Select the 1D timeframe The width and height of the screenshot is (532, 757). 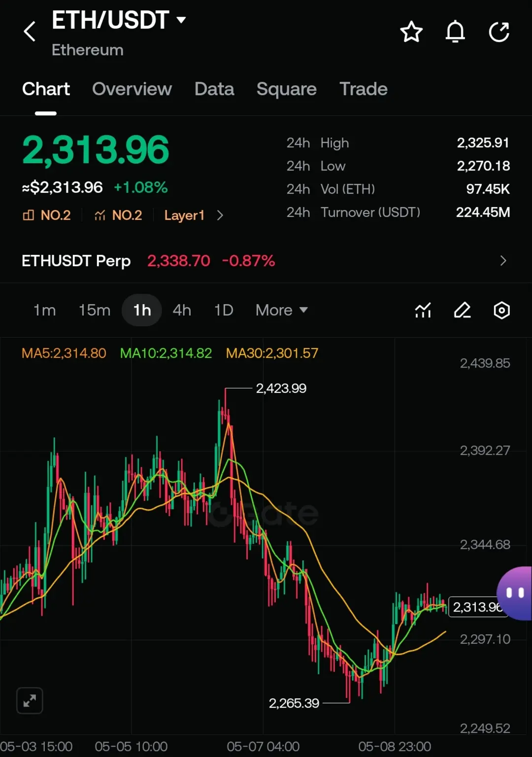(x=224, y=310)
